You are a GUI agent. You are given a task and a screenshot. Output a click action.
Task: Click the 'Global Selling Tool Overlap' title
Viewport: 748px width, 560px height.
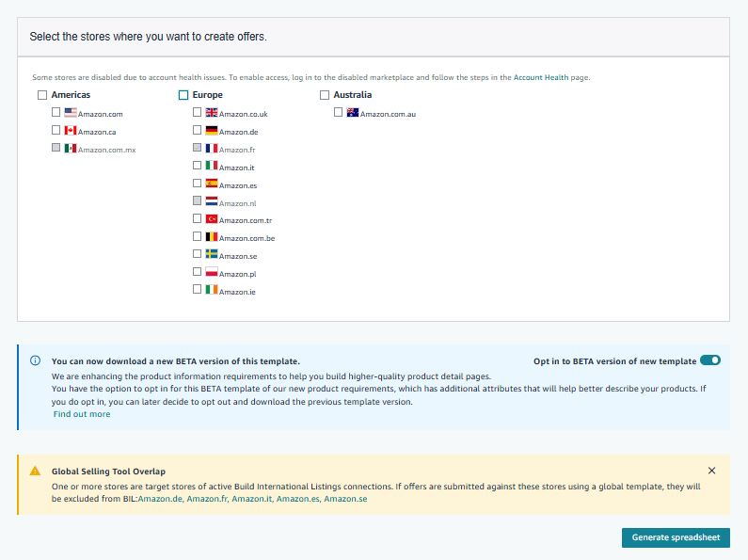(x=108, y=472)
